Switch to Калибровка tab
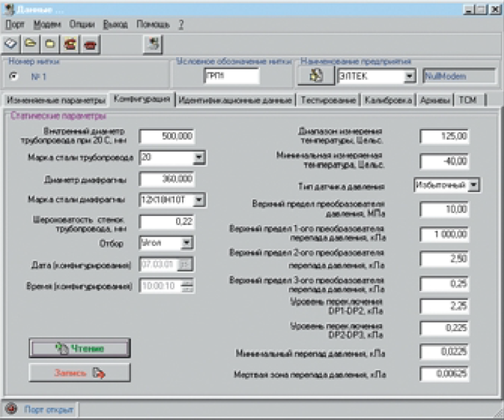504x420 pixels. pyautogui.click(x=388, y=100)
